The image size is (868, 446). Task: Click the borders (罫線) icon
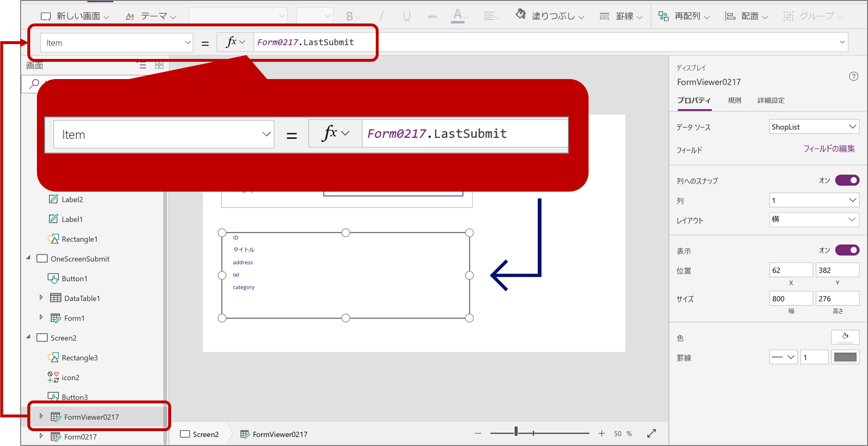[604, 15]
